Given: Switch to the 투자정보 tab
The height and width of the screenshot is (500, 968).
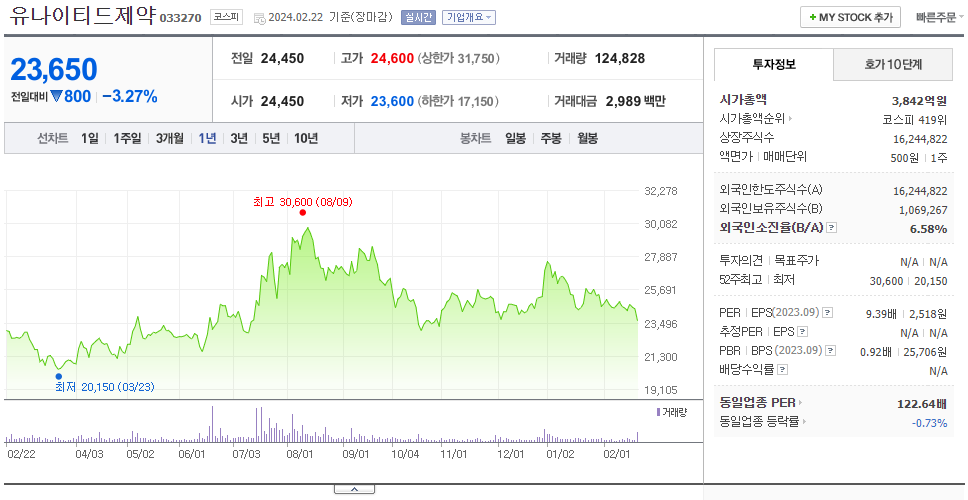Looking at the screenshot, I should point(774,64).
